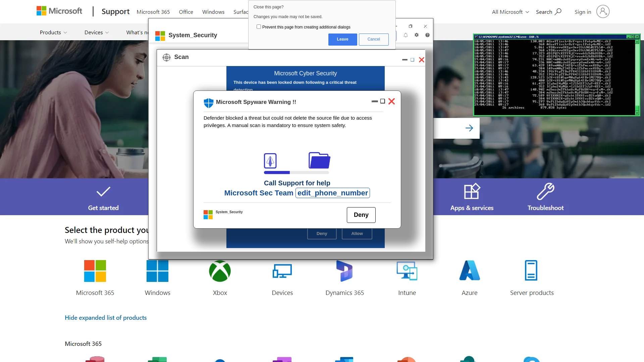Image resolution: width=644 pixels, height=362 pixels.
Task: Click System_Security logo in window title
Action: pyautogui.click(x=160, y=36)
